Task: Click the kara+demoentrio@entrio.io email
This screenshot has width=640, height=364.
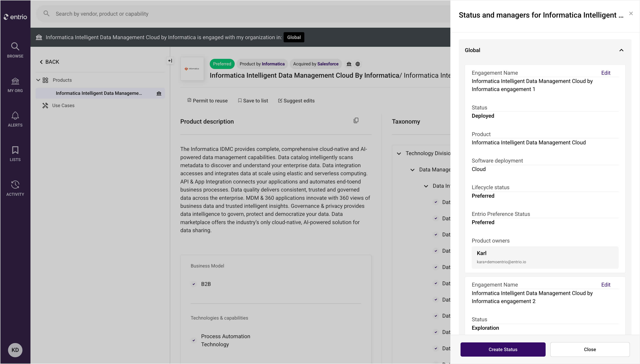Action: [501, 262]
